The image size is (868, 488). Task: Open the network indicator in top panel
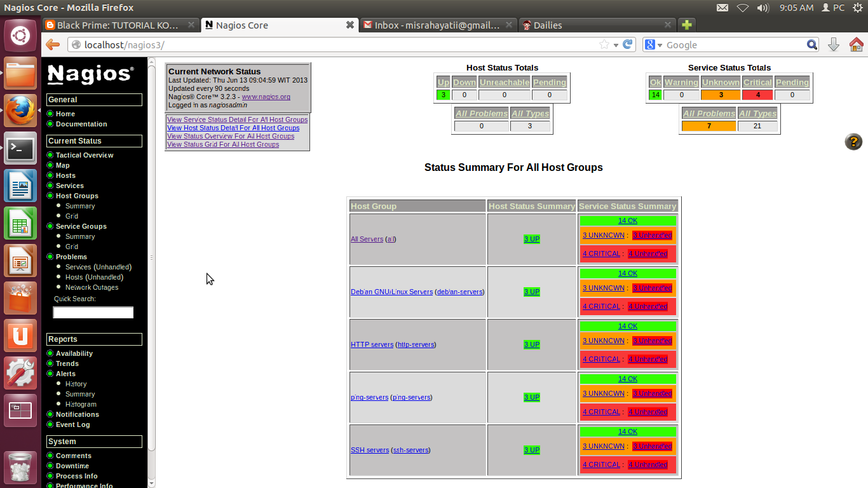[x=743, y=8]
